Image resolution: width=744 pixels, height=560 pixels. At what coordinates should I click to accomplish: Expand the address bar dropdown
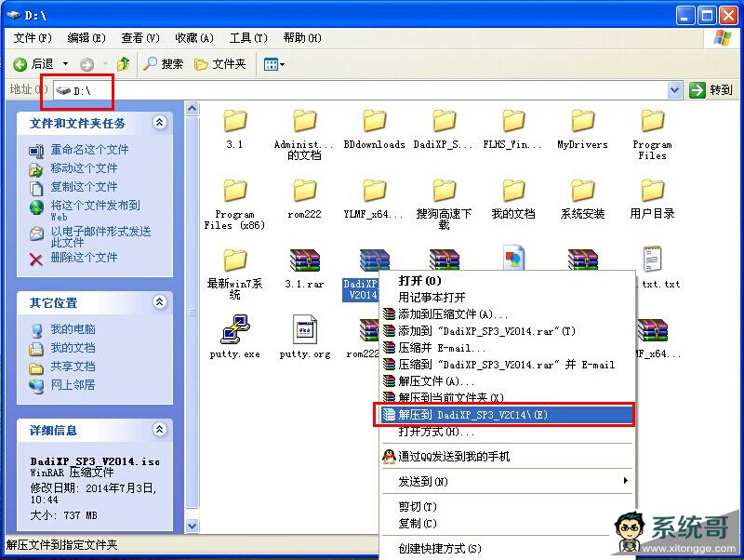(674, 89)
